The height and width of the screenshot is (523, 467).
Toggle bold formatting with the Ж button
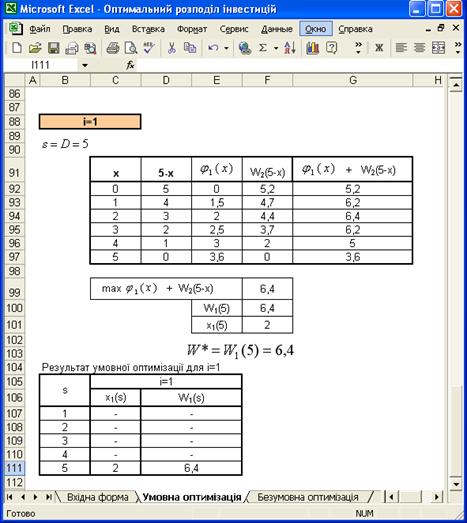tap(379, 48)
